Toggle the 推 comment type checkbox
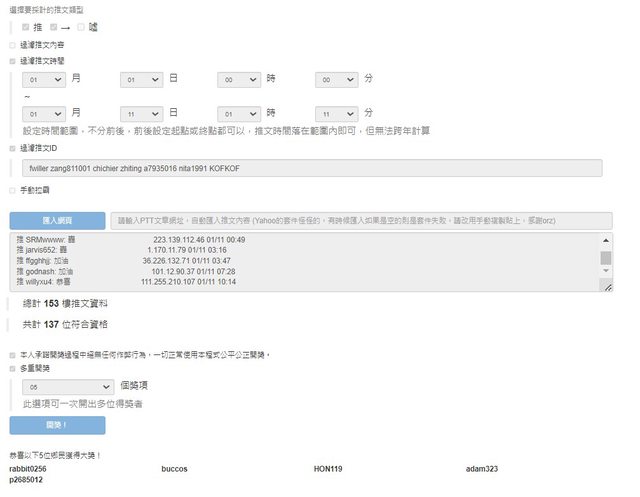This screenshot has height=497, width=640. (26, 27)
